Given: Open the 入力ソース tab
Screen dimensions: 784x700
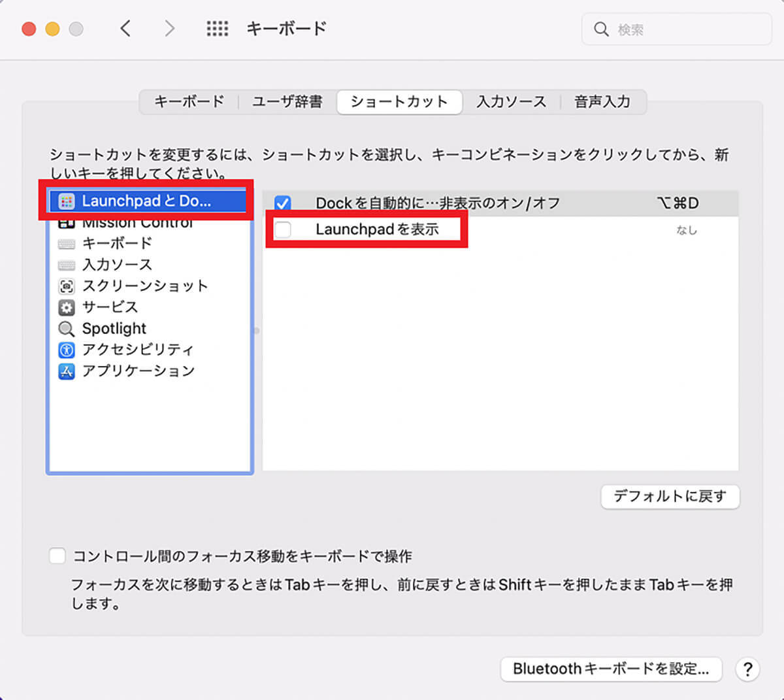Looking at the screenshot, I should tap(512, 102).
